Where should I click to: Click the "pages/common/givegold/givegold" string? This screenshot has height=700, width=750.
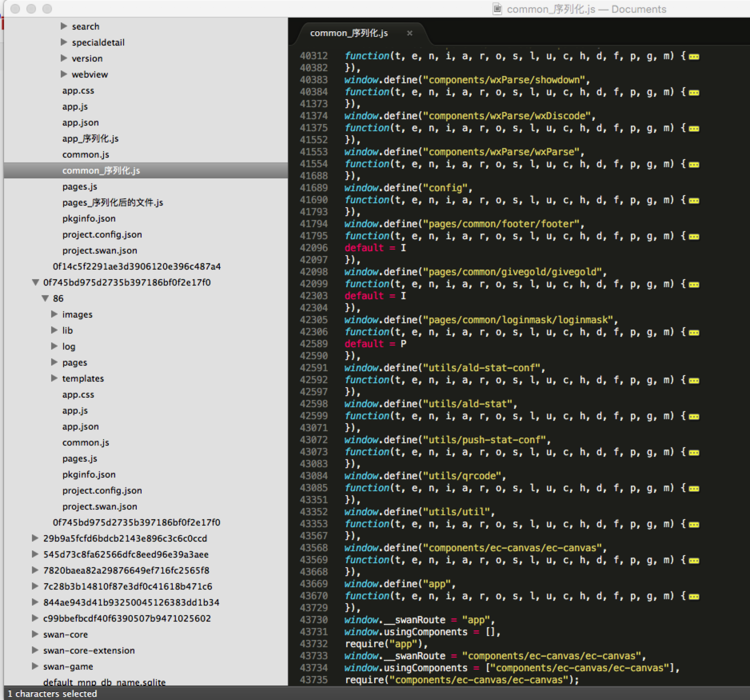pos(513,272)
